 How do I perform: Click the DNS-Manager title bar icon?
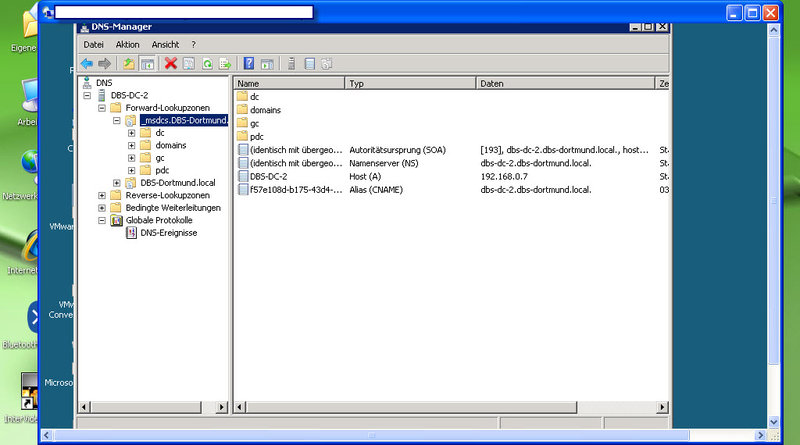[x=85, y=28]
